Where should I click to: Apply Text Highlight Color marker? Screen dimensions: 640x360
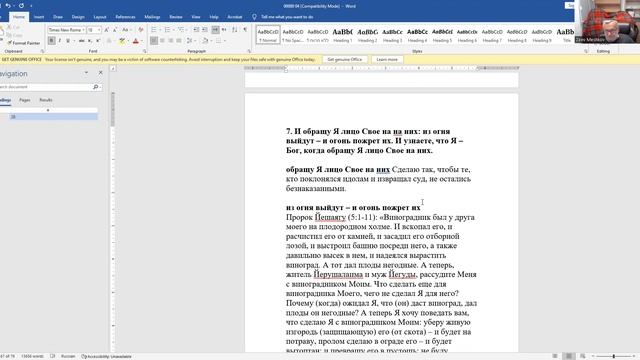[122, 41]
